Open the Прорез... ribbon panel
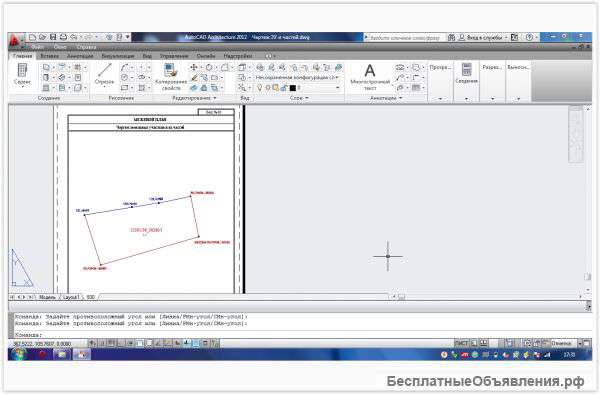Screen dimensions: 600x394 [x=440, y=81]
